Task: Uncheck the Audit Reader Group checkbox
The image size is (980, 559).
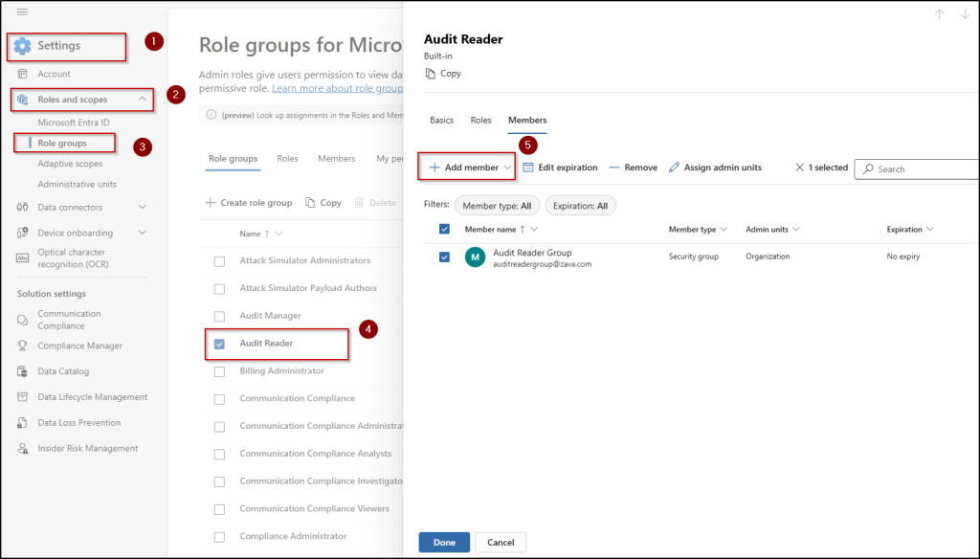Action: tap(444, 257)
